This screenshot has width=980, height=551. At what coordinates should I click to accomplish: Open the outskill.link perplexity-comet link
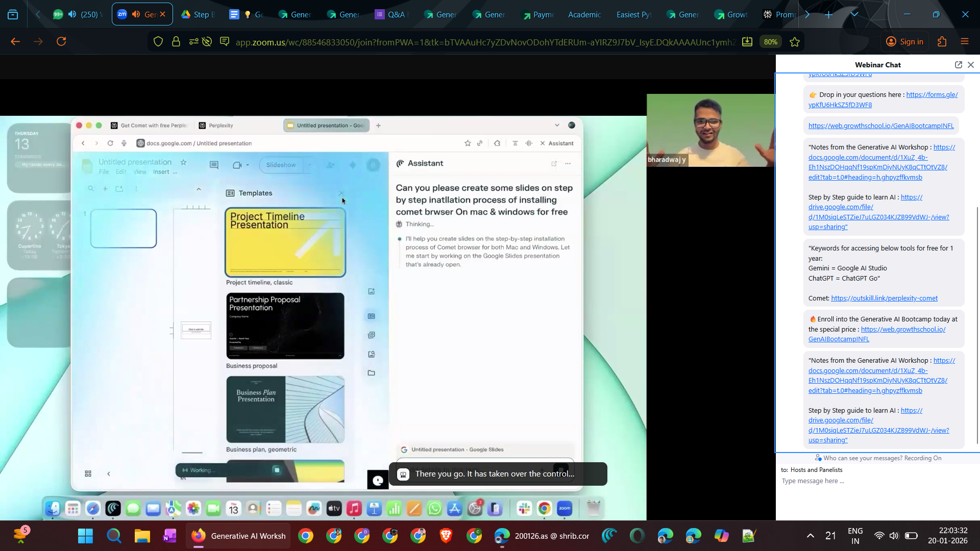884,298
